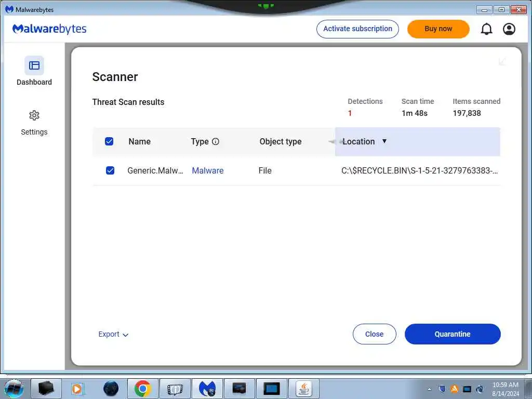Uncheck the Generic.Malw... detection checkbox

[110, 170]
